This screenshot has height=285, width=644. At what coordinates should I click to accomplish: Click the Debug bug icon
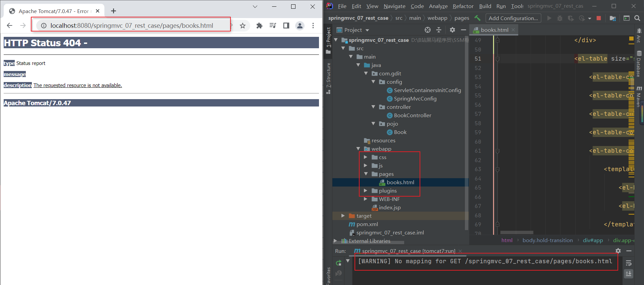pyautogui.click(x=560, y=18)
